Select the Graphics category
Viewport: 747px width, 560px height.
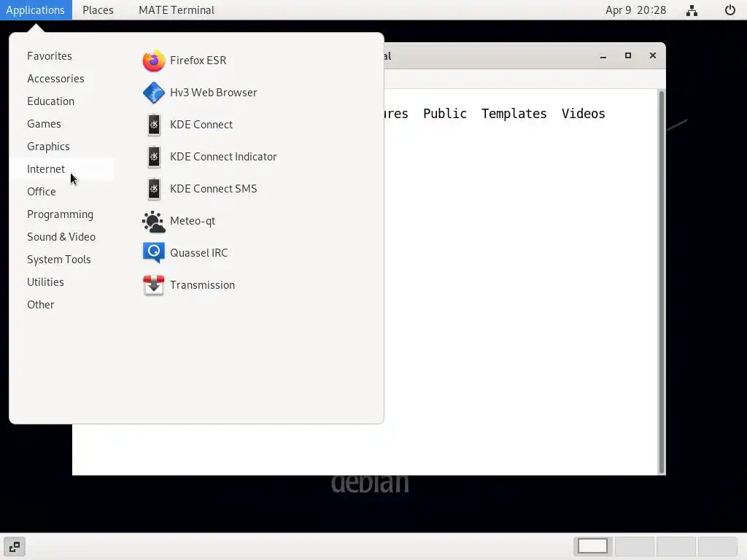point(48,146)
